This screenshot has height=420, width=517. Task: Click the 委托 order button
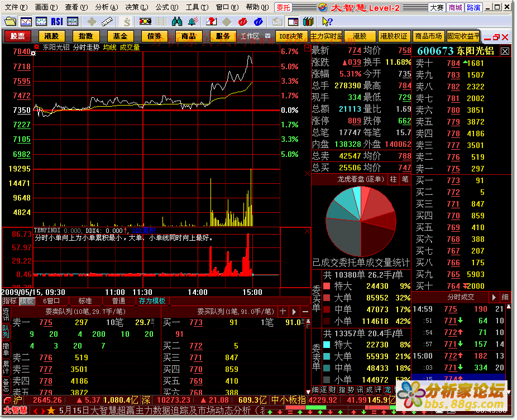283,7
